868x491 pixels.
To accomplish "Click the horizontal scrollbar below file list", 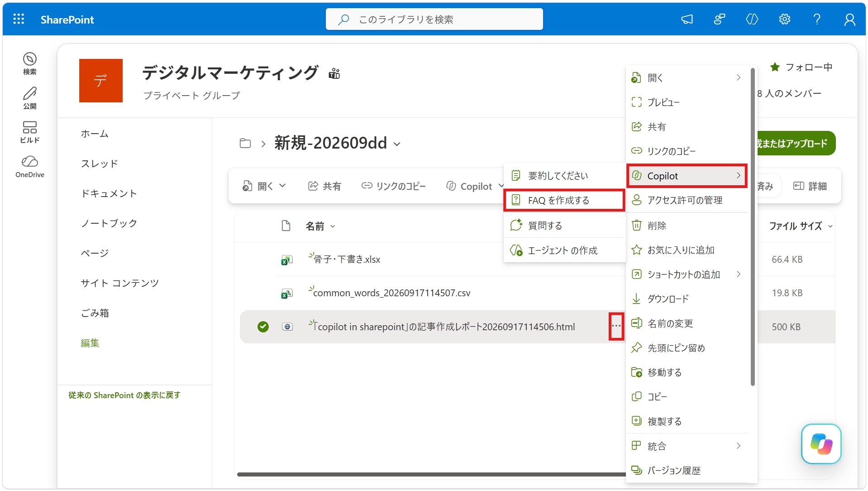I will [x=431, y=474].
